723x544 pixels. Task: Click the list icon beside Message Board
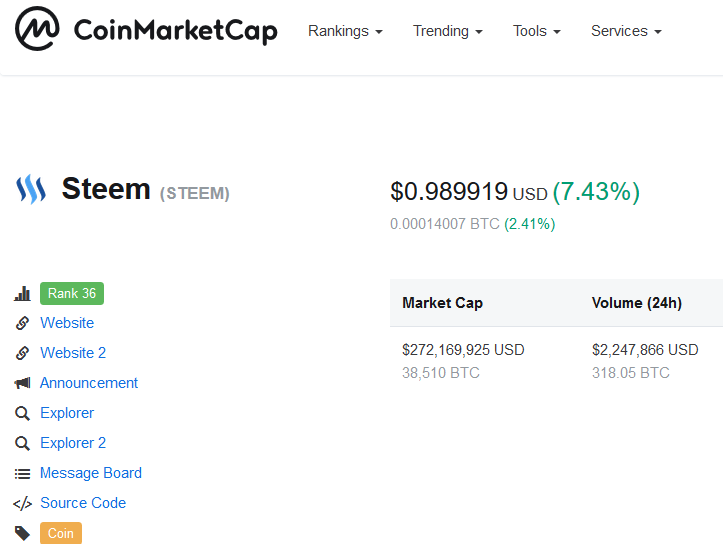tap(22, 473)
